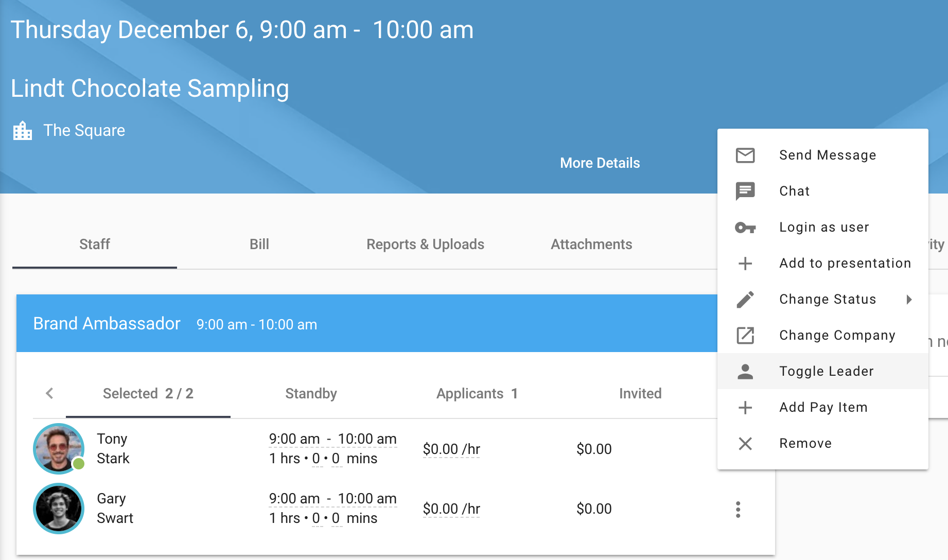Switch to the Bill tab
This screenshot has width=948, height=560.
pyautogui.click(x=259, y=244)
